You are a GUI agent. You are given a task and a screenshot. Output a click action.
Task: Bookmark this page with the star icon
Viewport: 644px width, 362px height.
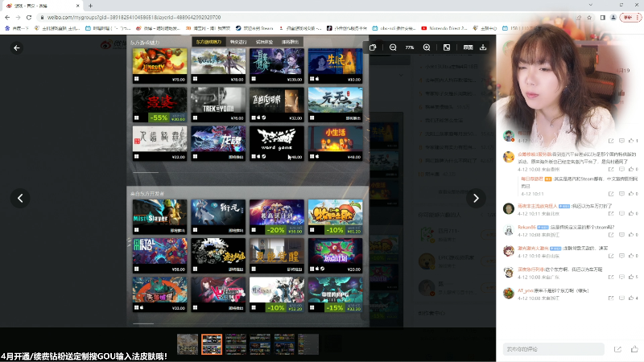tap(589, 17)
